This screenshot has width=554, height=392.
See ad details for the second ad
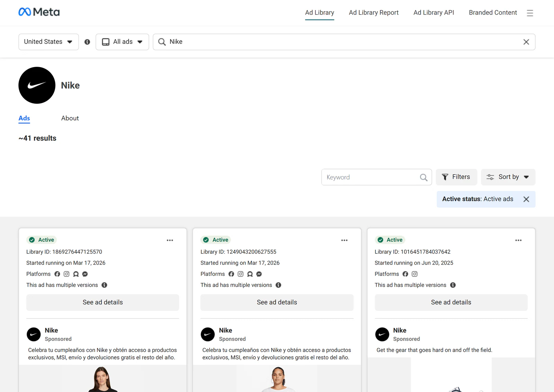coord(277,302)
